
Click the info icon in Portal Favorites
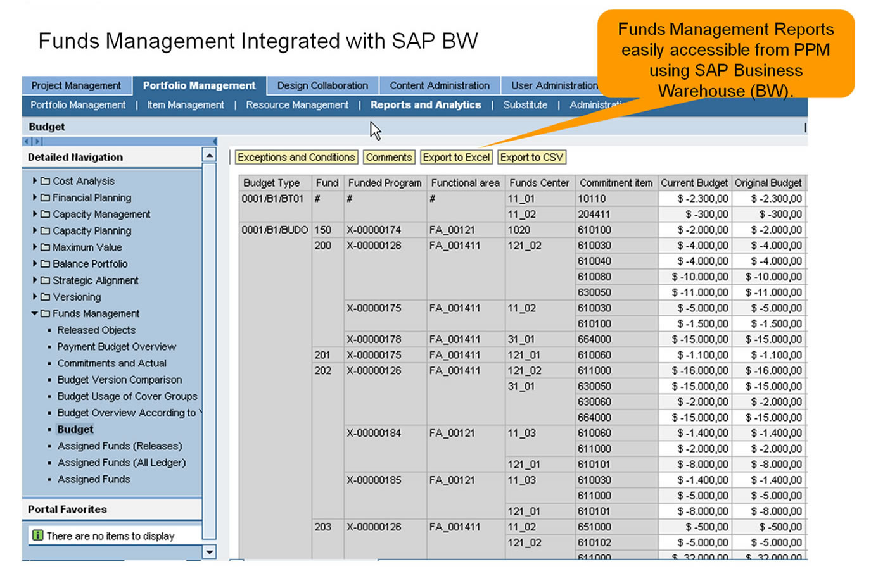(x=37, y=535)
